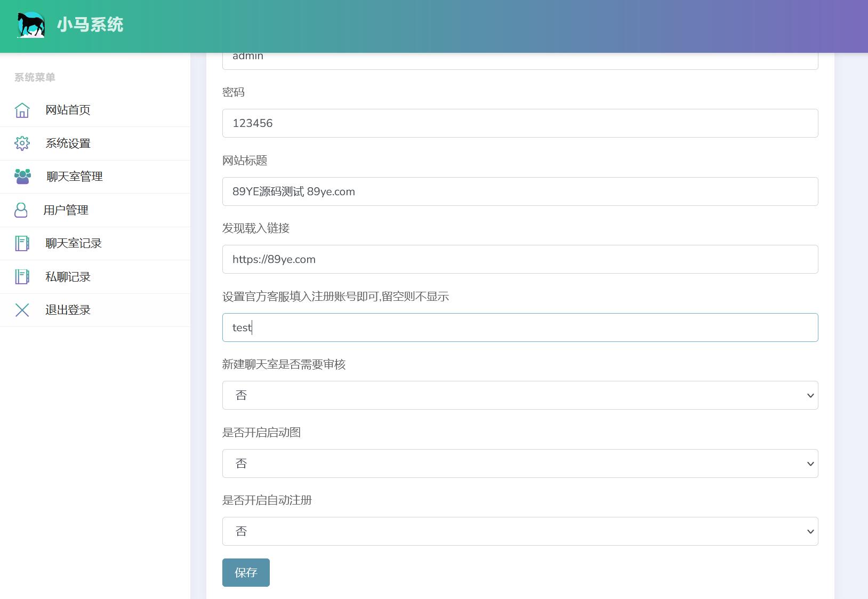Click the person icon for 用户管理
Image resolution: width=868 pixels, height=599 pixels.
[x=21, y=210]
